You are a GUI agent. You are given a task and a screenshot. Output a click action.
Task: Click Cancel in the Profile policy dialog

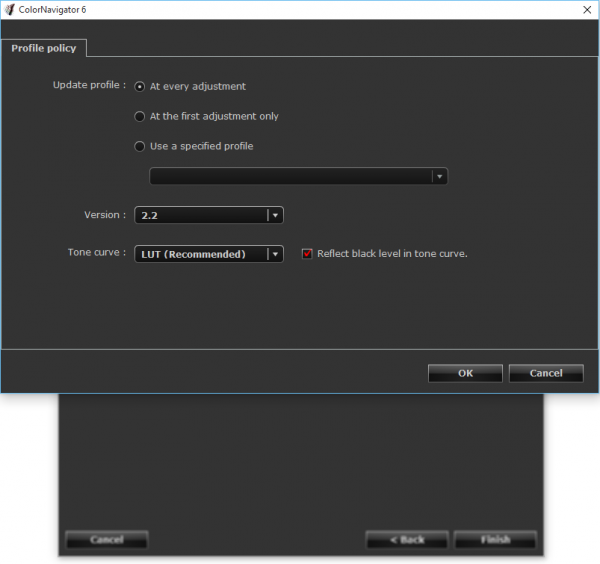point(545,373)
